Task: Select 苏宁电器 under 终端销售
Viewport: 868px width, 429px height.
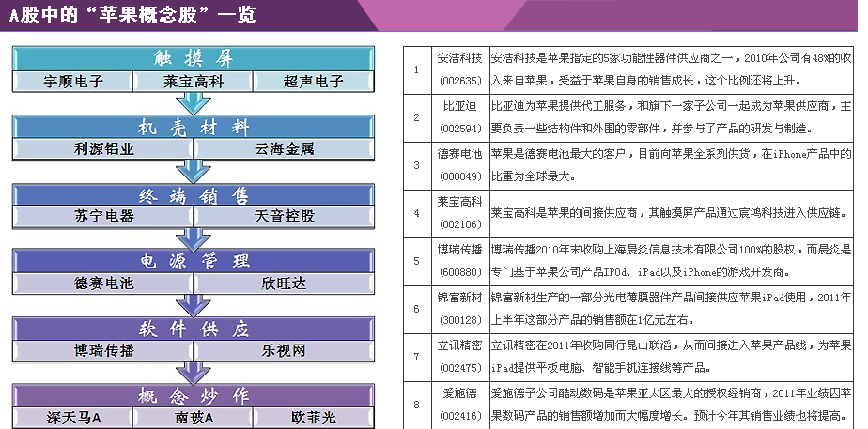Action: pyautogui.click(x=103, y=216)
